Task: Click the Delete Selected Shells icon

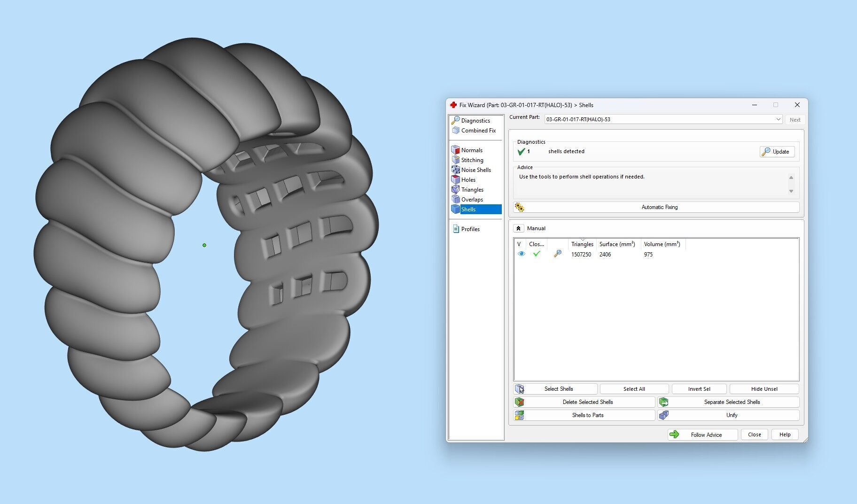Action: pos(519,402)
